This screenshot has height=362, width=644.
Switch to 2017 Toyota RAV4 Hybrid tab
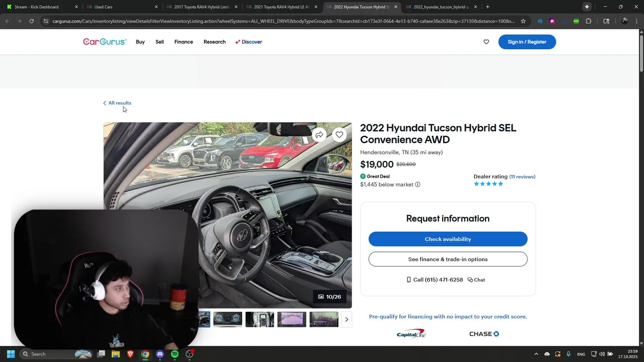point(201,7)
